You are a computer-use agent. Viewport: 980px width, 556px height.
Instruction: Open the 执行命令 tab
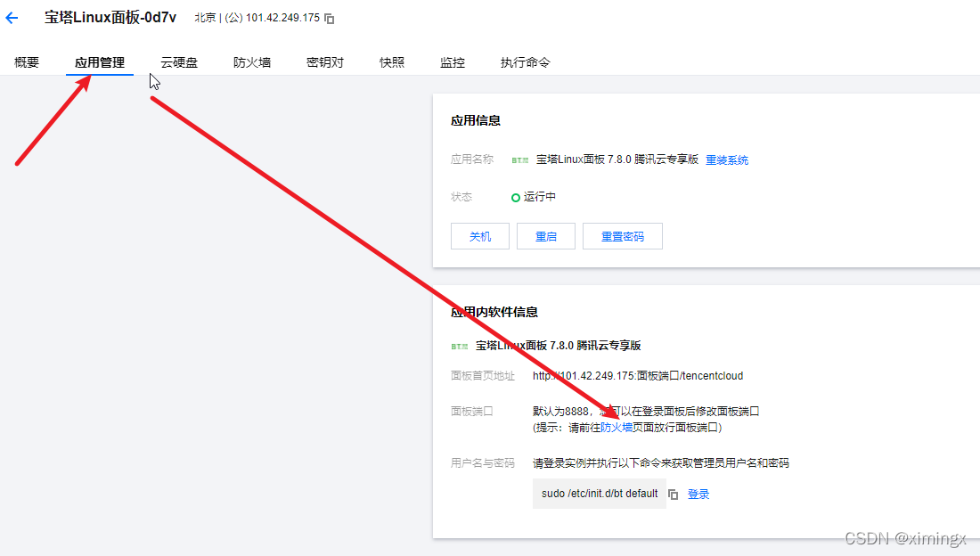525,62
